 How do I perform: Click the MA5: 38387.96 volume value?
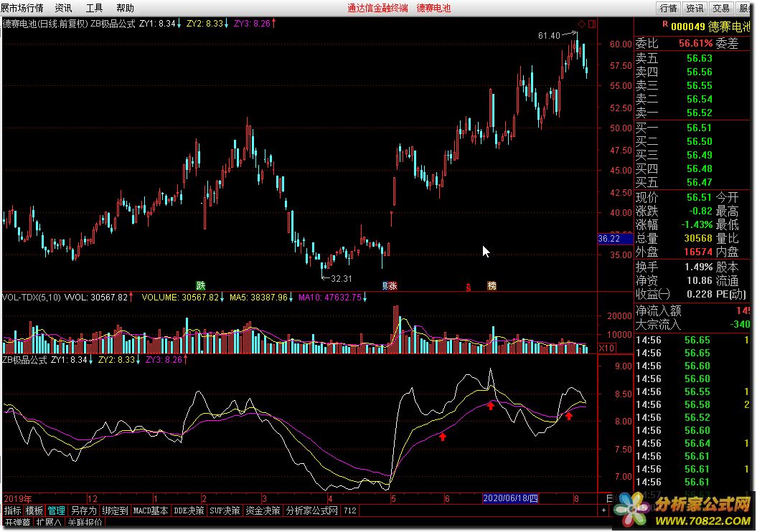[258, 298]
